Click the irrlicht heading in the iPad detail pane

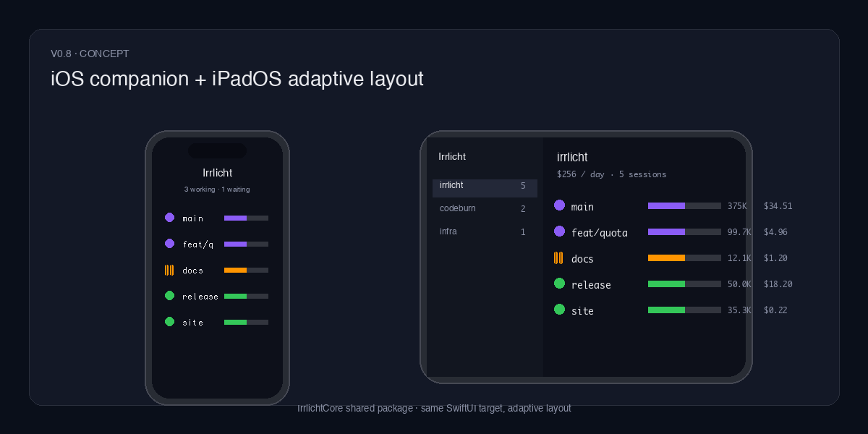pyautogui.click(x=572, y=157)
